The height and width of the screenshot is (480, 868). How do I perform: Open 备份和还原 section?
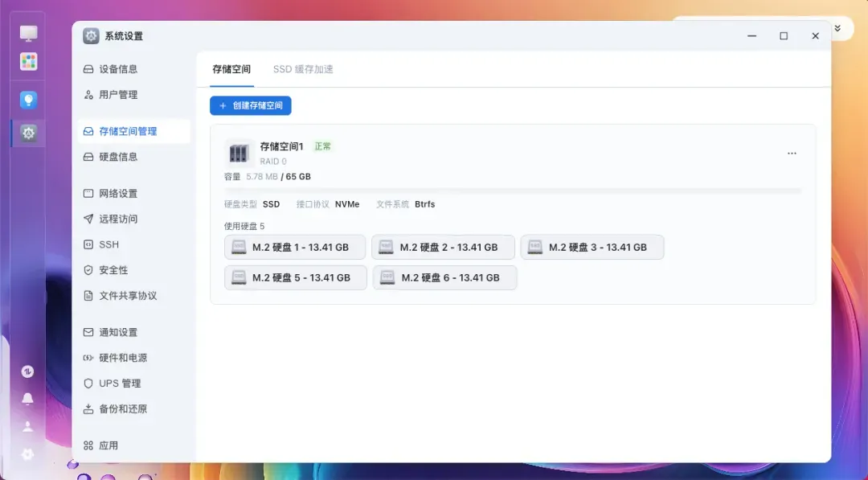coord(123,409)
